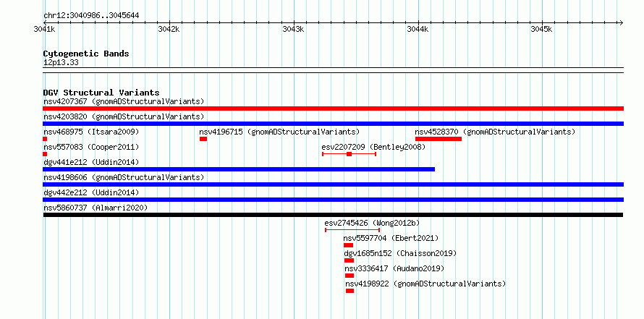The width and height of the screenshot is (644, 319).
Task: Click the 3043k ruler tick label
Action: pos(293,29)
